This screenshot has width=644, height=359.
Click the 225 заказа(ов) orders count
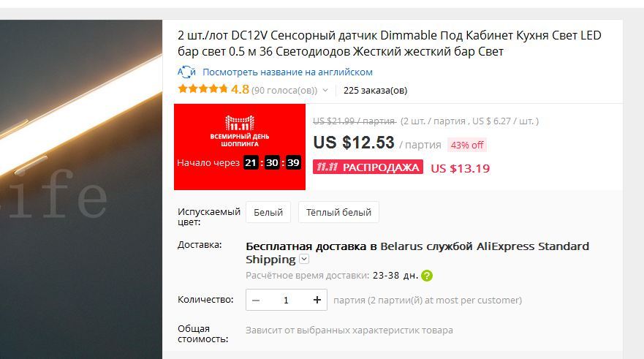point(375,91)
